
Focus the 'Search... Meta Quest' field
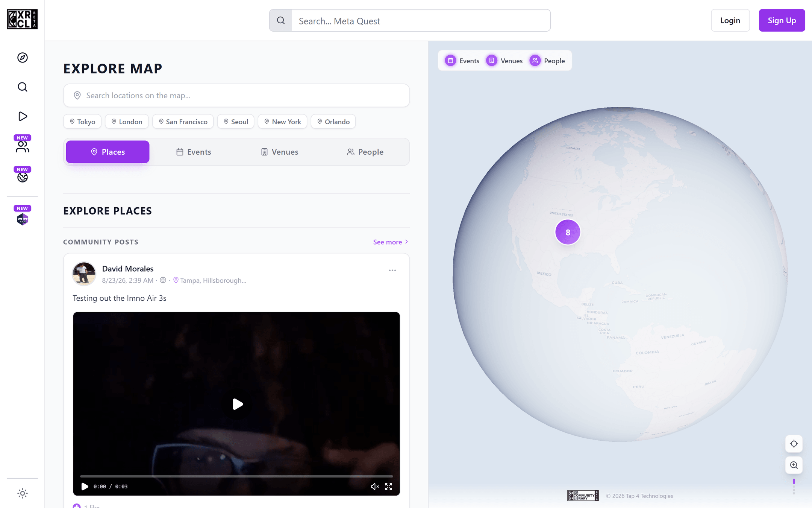point(421,20)
